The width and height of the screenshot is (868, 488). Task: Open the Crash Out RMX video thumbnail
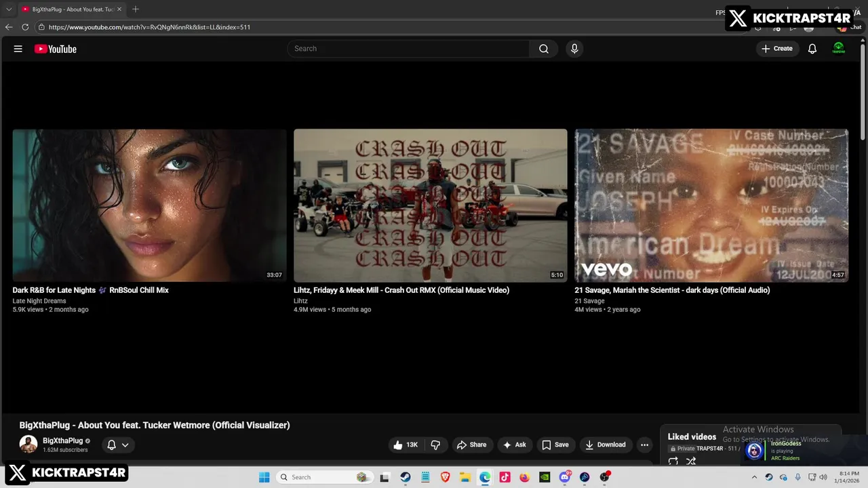[431, 205]
